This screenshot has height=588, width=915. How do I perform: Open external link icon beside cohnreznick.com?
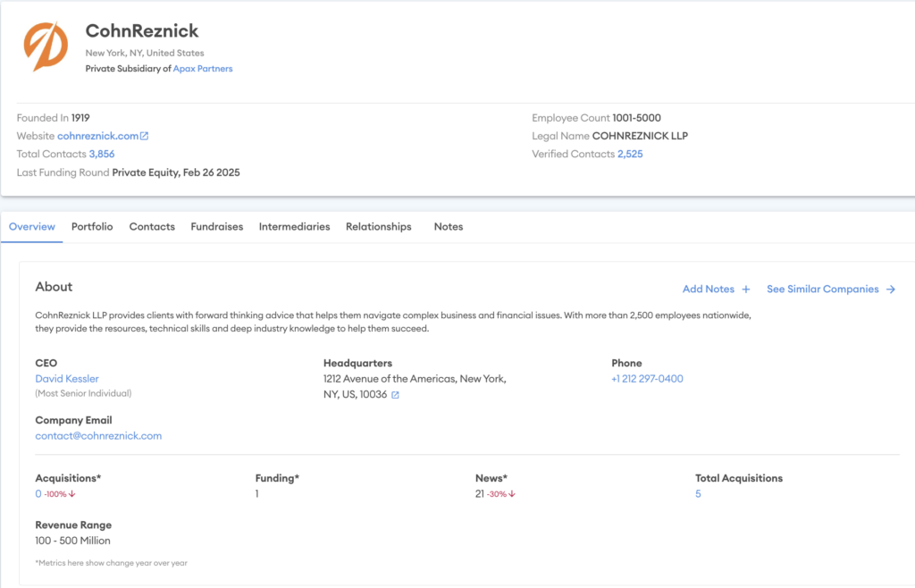[144, 136]
